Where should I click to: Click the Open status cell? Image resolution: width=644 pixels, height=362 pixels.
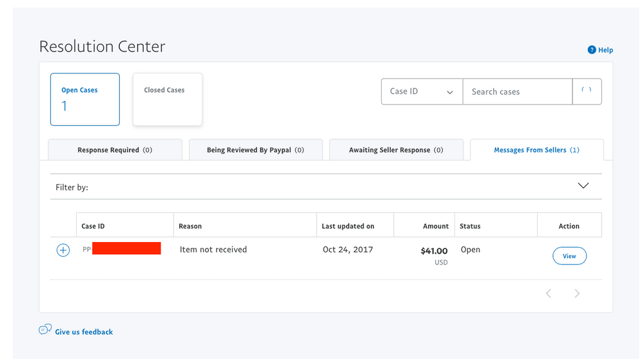tap(470, 250)
